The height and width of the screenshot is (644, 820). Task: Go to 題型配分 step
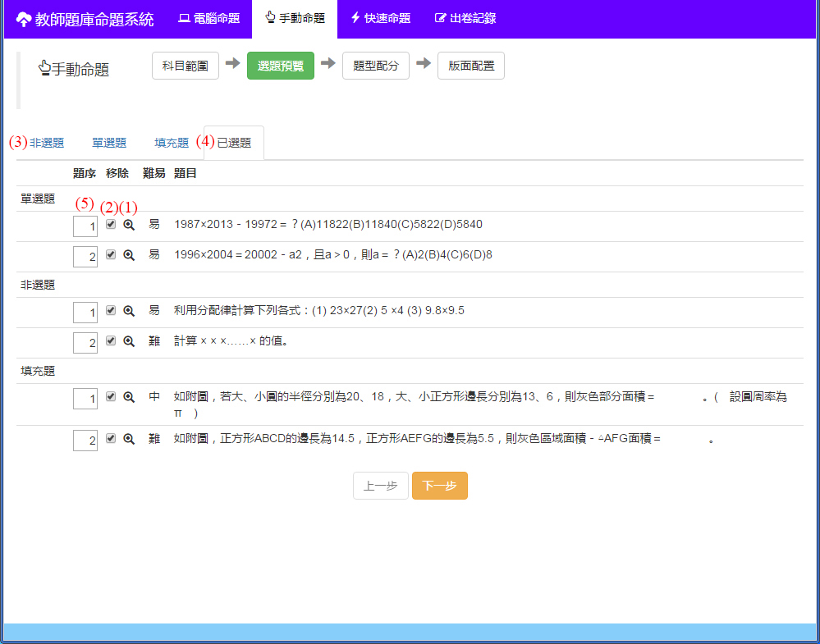375,66
